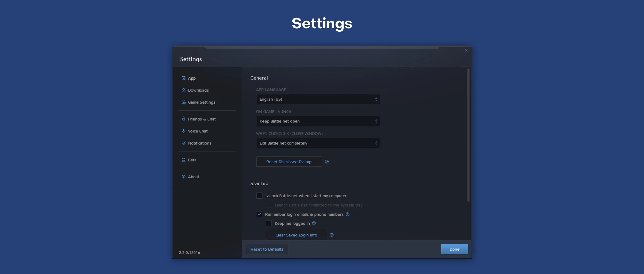
Task: Click the Done button
Action: 454,249
